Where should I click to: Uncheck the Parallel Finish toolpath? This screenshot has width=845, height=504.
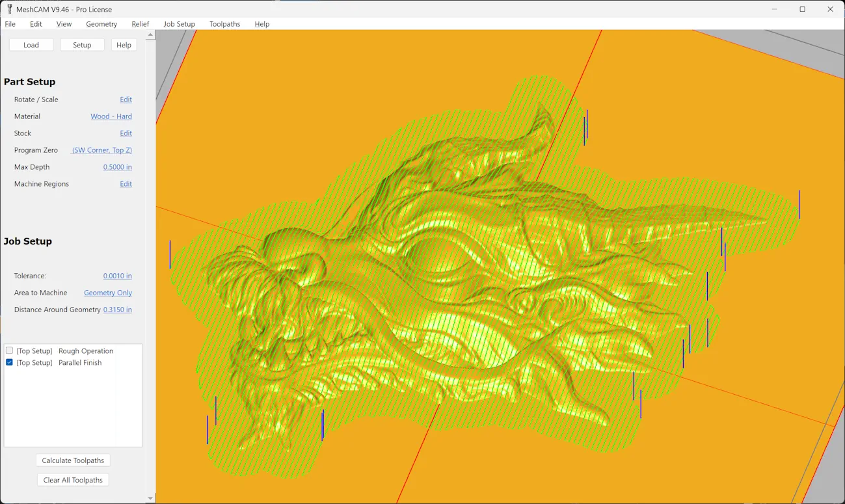point(9,362)
